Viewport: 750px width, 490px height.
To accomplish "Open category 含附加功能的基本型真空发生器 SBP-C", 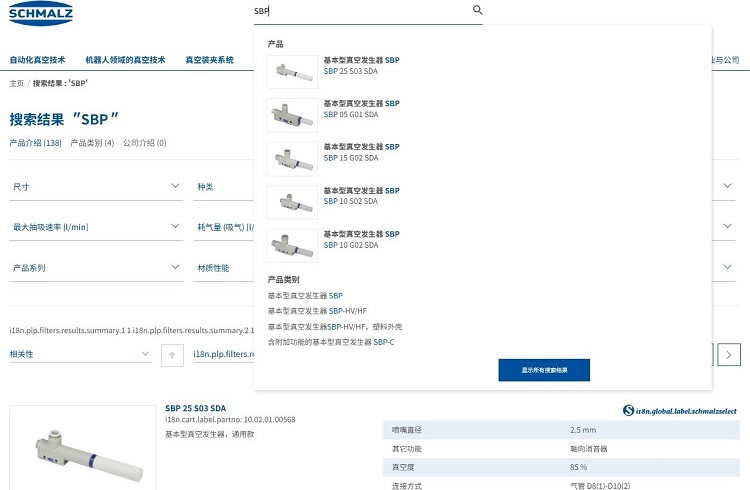I will [x=331, y=342].
